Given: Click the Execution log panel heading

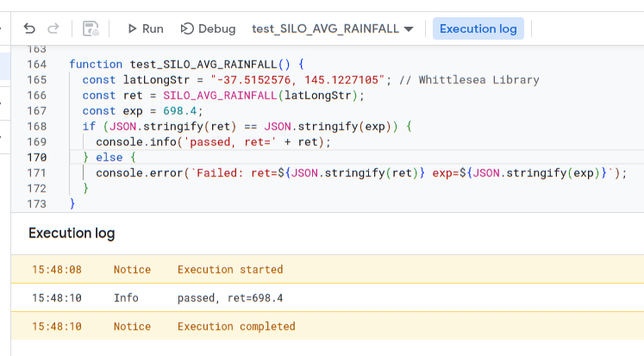Looking at the screenshot, I should point(72,234).
